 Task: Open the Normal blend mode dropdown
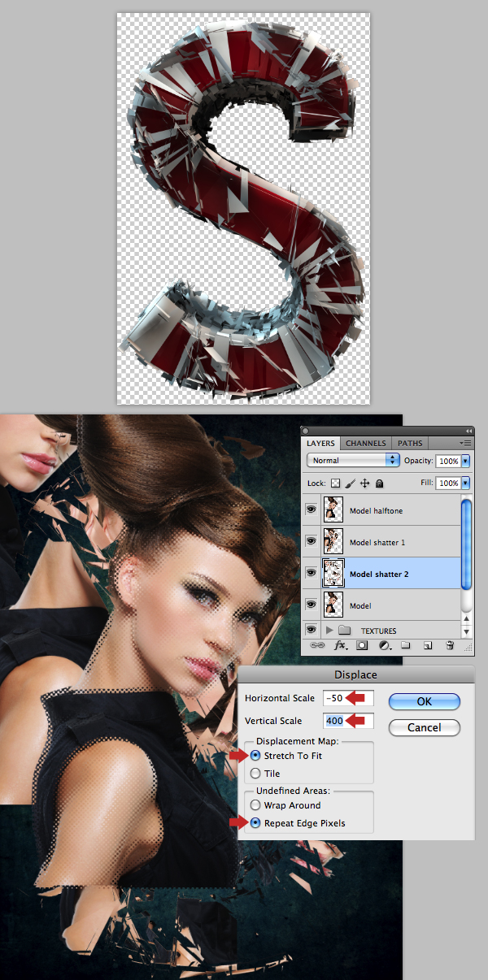(x=353, y=460)
